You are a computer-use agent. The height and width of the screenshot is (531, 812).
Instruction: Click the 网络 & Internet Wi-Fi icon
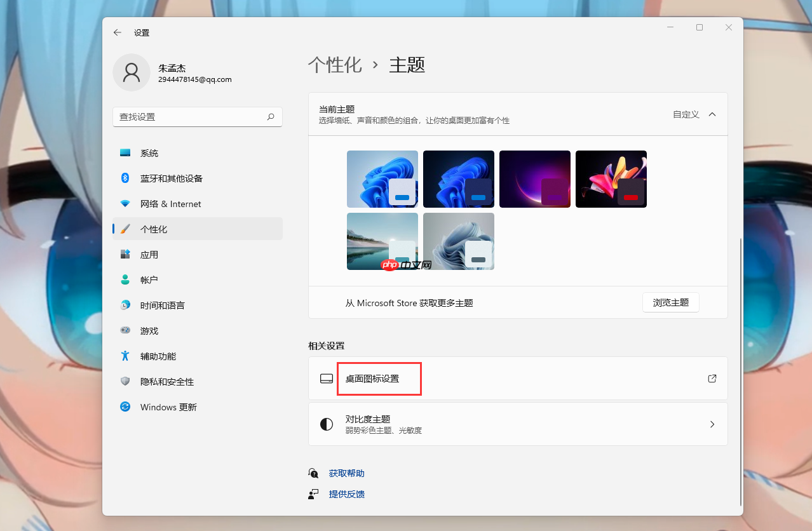click(125, 203)
